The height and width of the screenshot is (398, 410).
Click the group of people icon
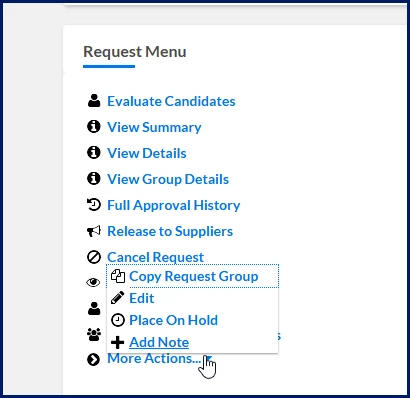[94, 334]
